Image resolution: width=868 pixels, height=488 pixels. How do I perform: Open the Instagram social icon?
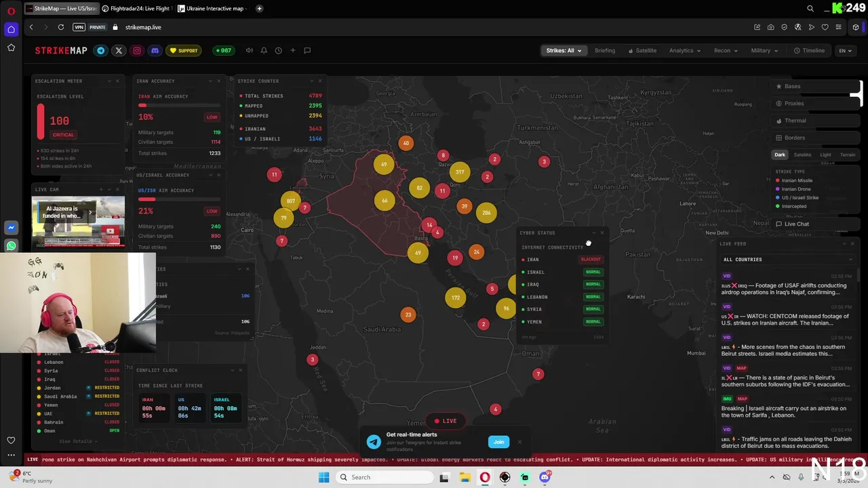(x=137, y=50)
